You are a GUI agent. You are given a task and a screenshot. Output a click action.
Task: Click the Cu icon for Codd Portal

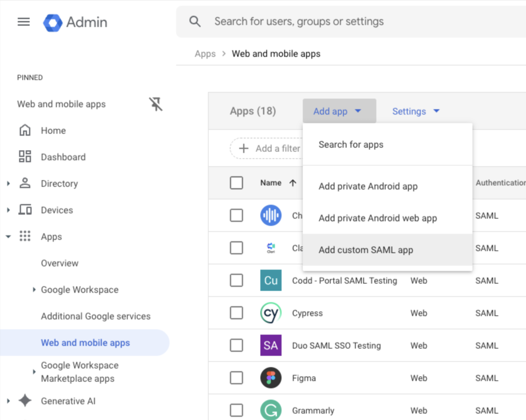pyautogui.click(x=271, y=280)
